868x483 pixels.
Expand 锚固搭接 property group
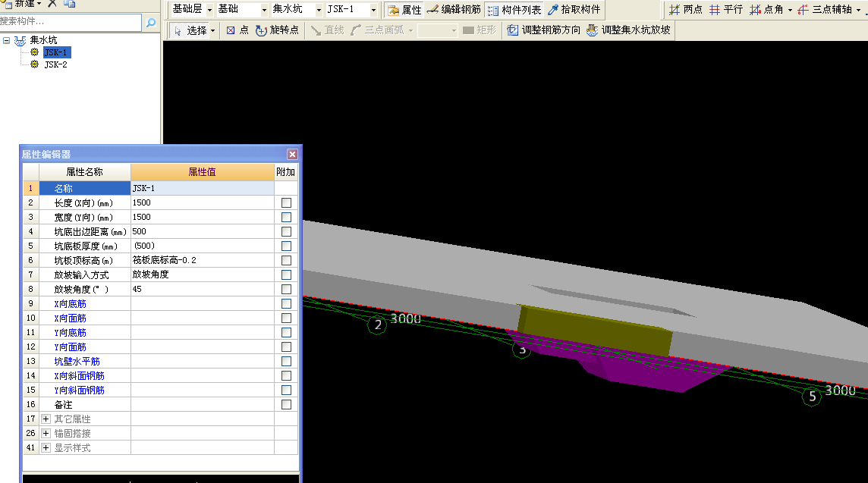(x=46, y=433)
